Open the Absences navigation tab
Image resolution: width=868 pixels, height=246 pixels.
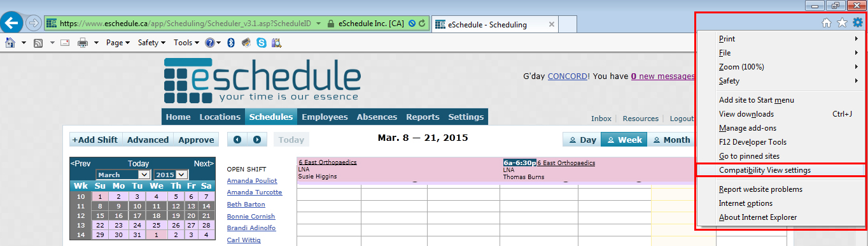coord(377,117)
